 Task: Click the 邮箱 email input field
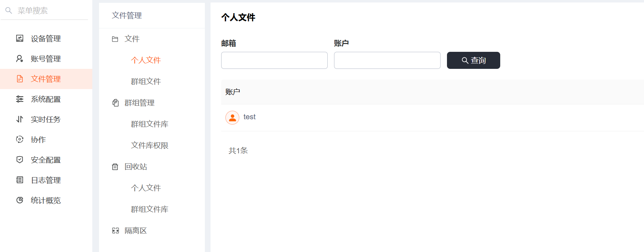[x=274, y=60]
